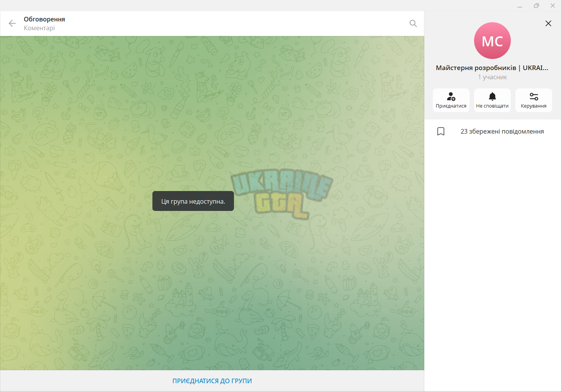Click ПРИЄДНАТИСЯ ДО ГРУПИ at the bottom
Screen dimensions: 561x392
click(212, 381)
